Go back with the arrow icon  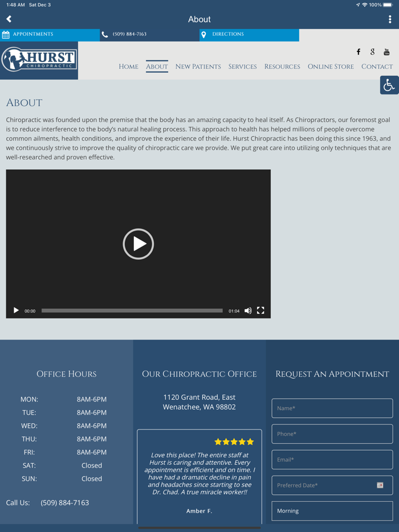9,19
